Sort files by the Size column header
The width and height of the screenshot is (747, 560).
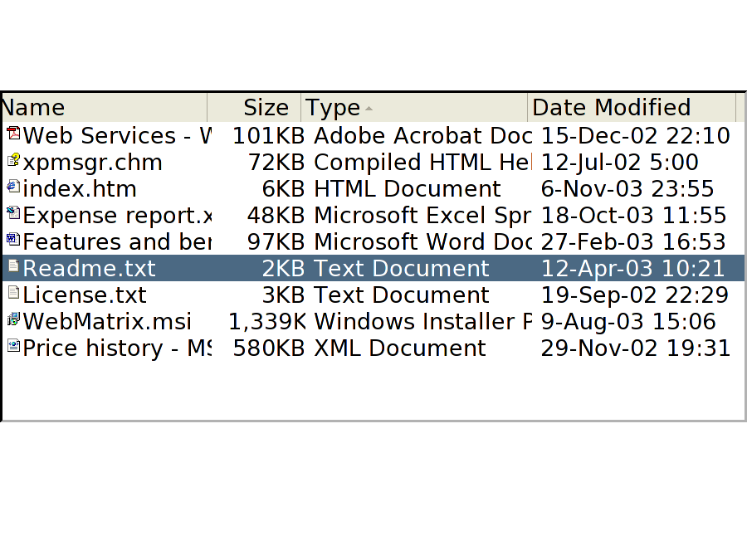pyautogui.click(x=256, y=108)
